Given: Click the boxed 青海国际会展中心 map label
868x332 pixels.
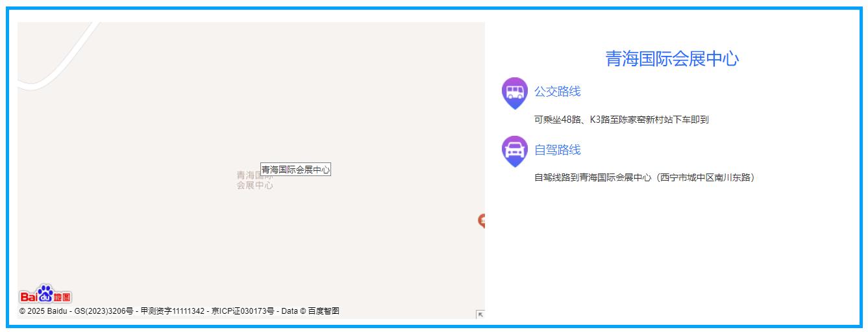Looking at the screenshot, I should pyautogui.click(x=295, y=170).
